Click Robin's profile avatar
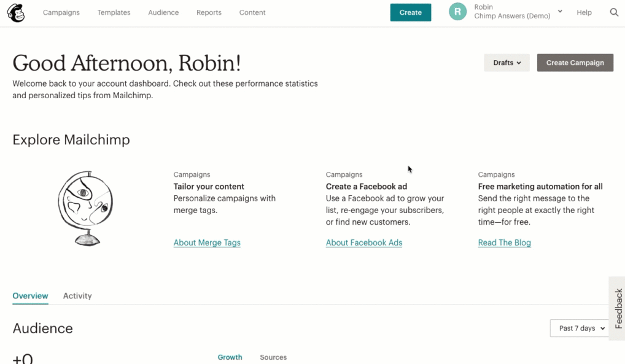 tap(457, 12)
